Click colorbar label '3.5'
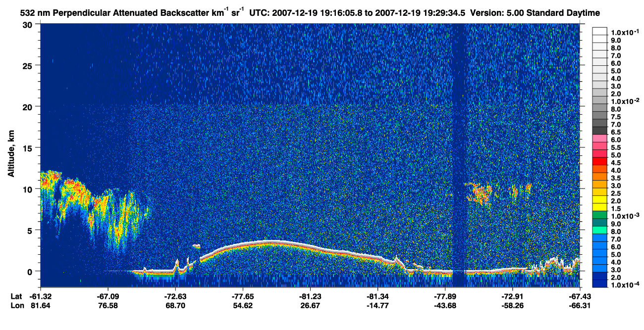 click(x=617, y=178)
